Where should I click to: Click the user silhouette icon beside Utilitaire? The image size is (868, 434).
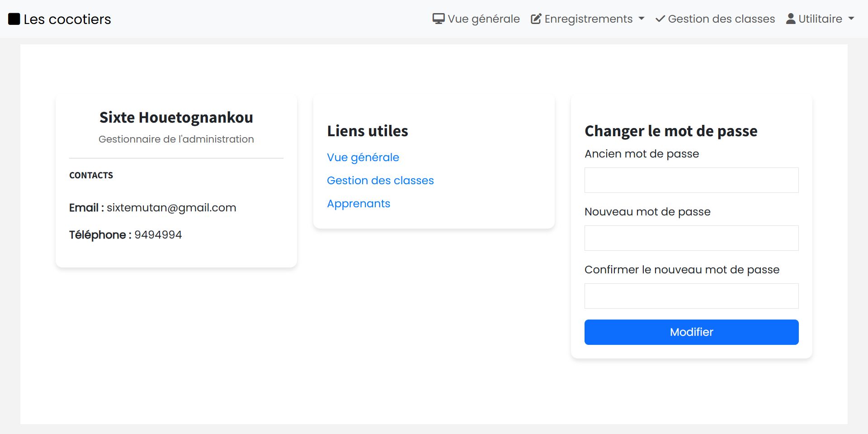[790, 19]
